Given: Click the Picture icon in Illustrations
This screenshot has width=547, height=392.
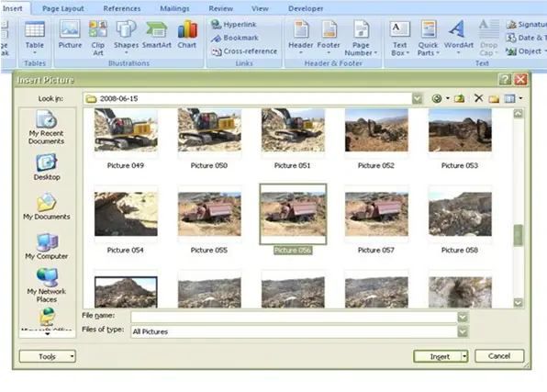Looking at the screenshot, I should coord(70,34).
